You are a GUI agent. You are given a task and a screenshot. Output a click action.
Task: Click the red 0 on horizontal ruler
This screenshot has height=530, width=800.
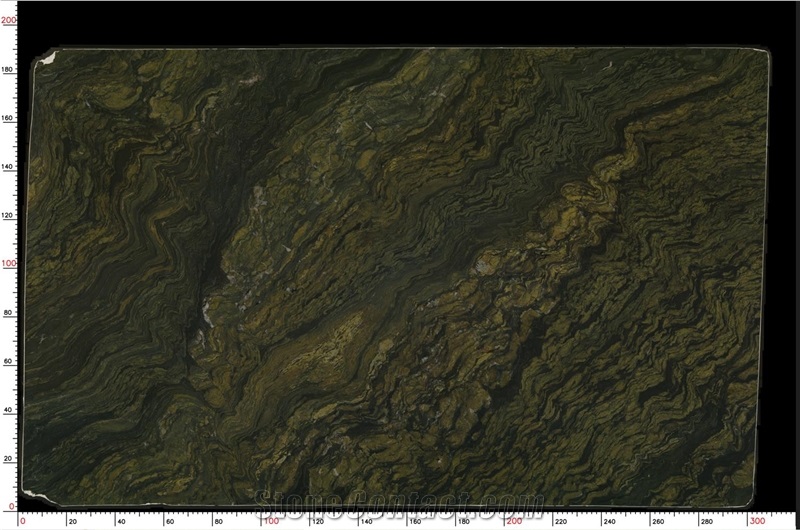tap(22, 521)
